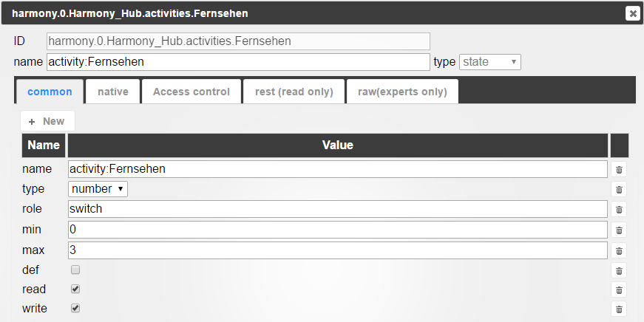Remove the role row using trash icon

pos(620,210)
